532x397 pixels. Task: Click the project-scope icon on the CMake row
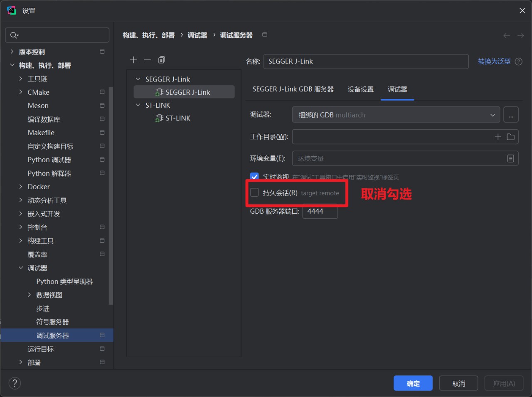[x=102, y=92]
